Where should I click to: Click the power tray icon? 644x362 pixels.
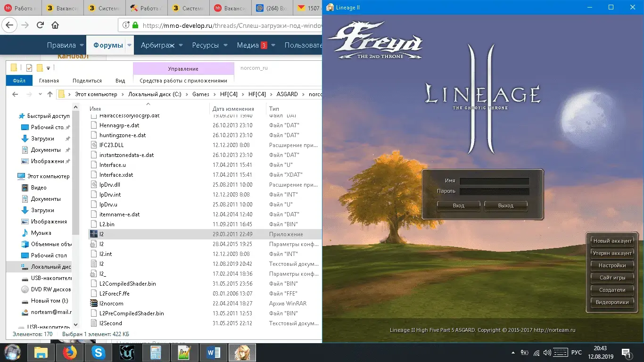[x=525, y=353]
